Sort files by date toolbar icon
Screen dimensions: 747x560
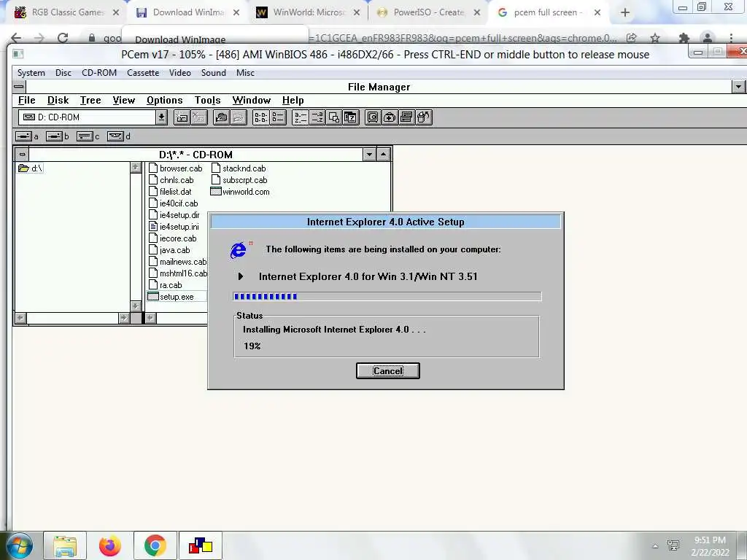351,117
